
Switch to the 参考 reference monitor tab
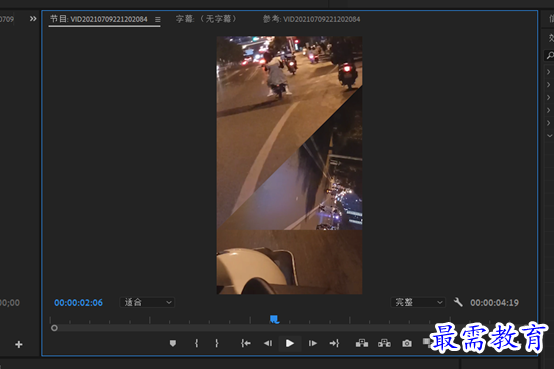[312, 19]
